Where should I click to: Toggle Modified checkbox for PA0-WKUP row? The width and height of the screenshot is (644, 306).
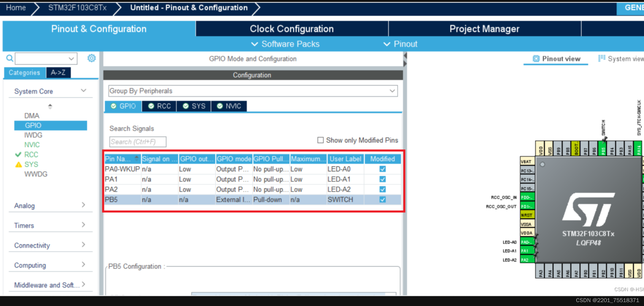383,169
